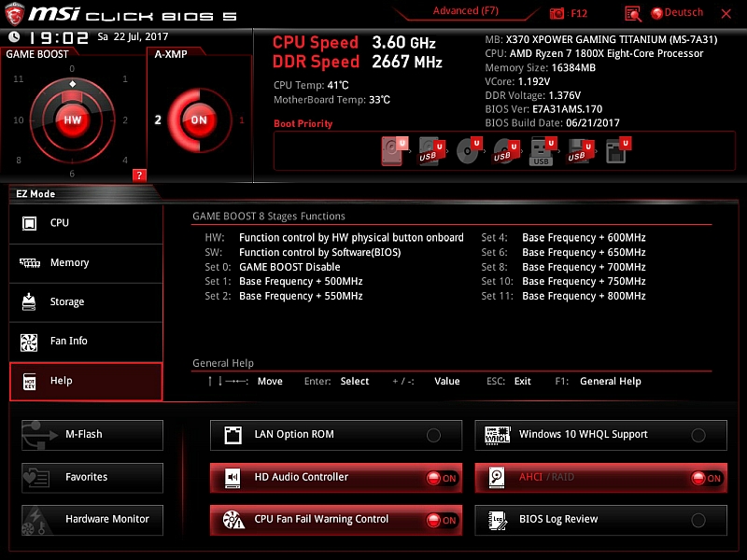Screen dimensions: 747x560
Task: Click the BIOS Ver E7A31AMS.170 text
Action: [x=543, y=109]
